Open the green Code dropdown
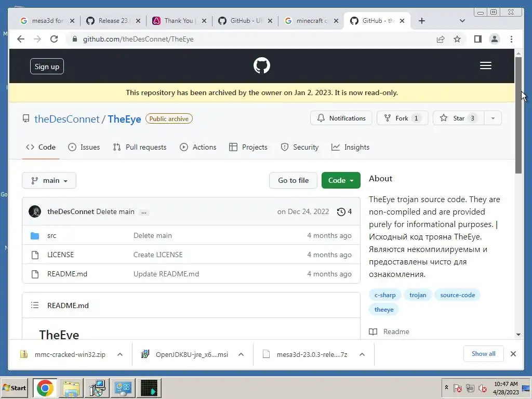Viewport: 532px width, 399px height. (341, 180)
